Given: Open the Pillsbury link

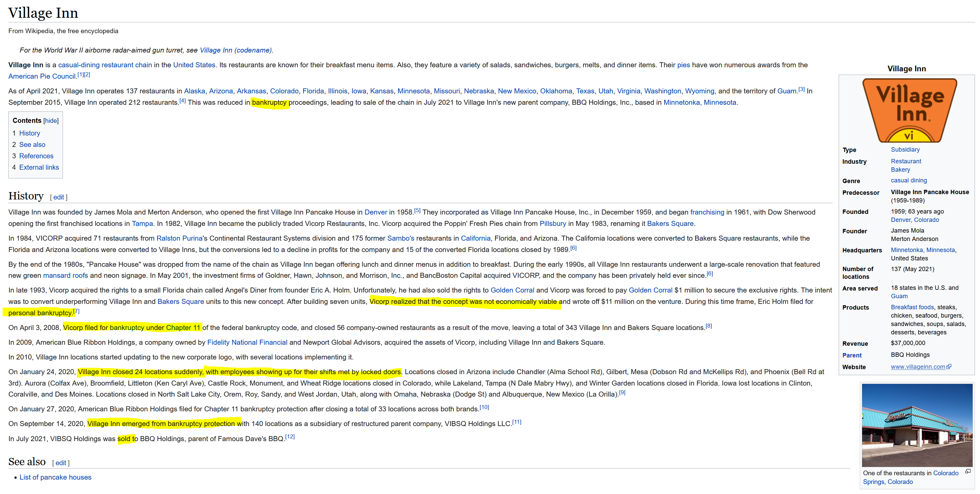Looking at the screenshot, I should (553, 224).
